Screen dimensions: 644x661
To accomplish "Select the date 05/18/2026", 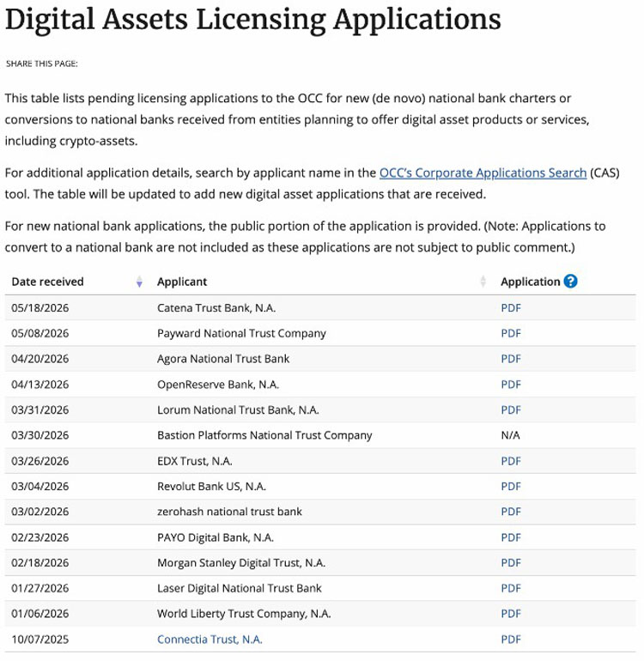I will coord(40,308).
